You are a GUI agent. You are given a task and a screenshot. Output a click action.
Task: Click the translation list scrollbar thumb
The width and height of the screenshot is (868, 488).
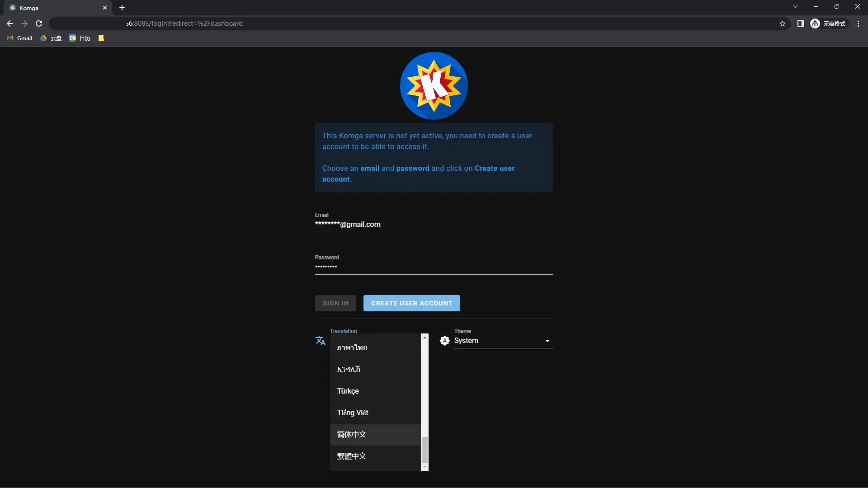[425, 450]
